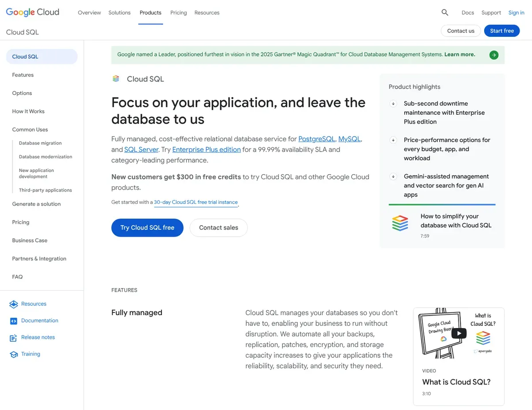Open the Support link
Viewport: 532px width, 410px height.
[491, 12]
